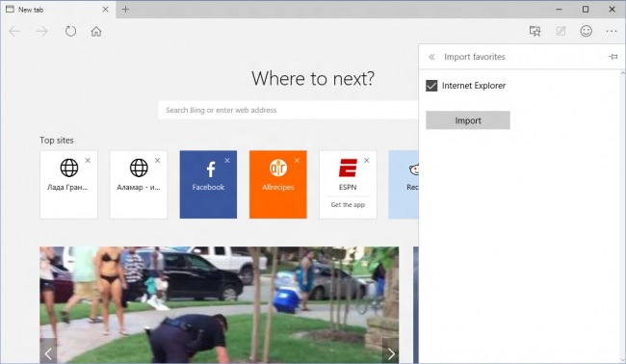Image resolution: width=626 pixels, height=364 pixels.
Task: Click the Import button
Action: [x=468, y=120]
